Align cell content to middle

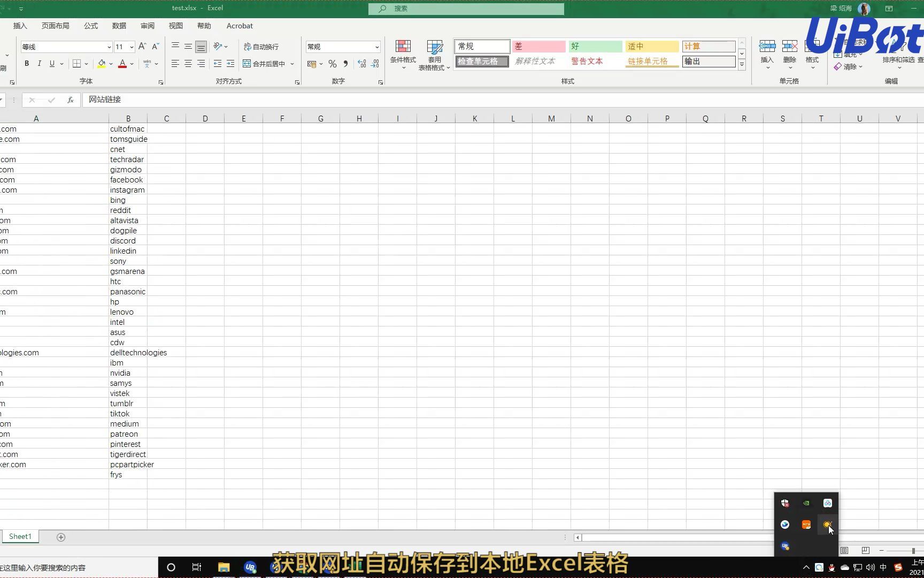pyautogui.click(x=188, y=47)
